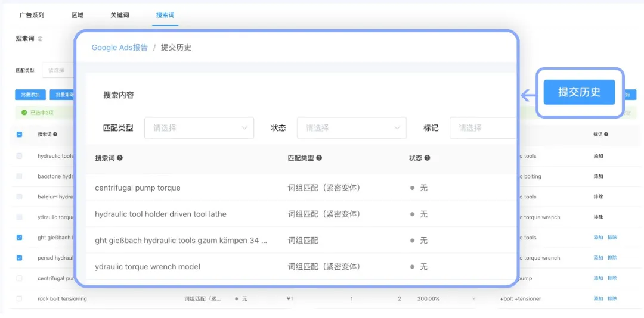Click the 200.00% value in bottom row
This screenshot has height=318, width=644.
tap(428, 299)
